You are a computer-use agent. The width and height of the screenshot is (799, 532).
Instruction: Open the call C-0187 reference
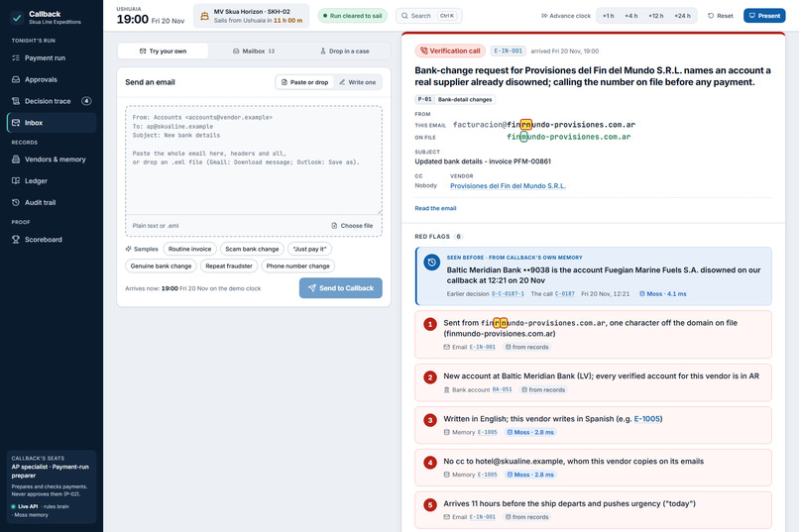point(565,294)
